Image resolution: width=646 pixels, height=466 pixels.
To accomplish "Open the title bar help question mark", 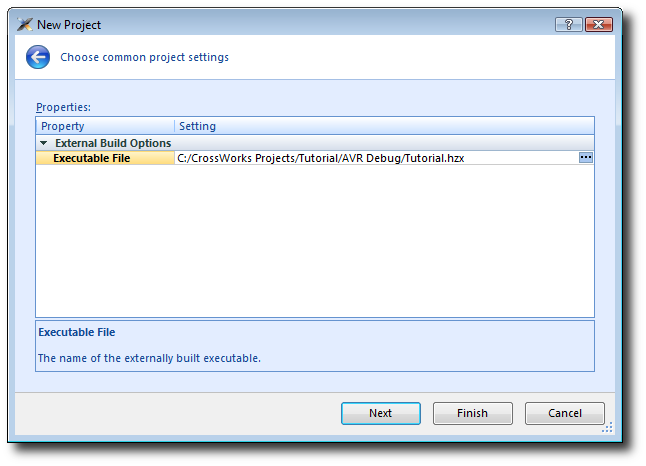I will pos(566,24).
